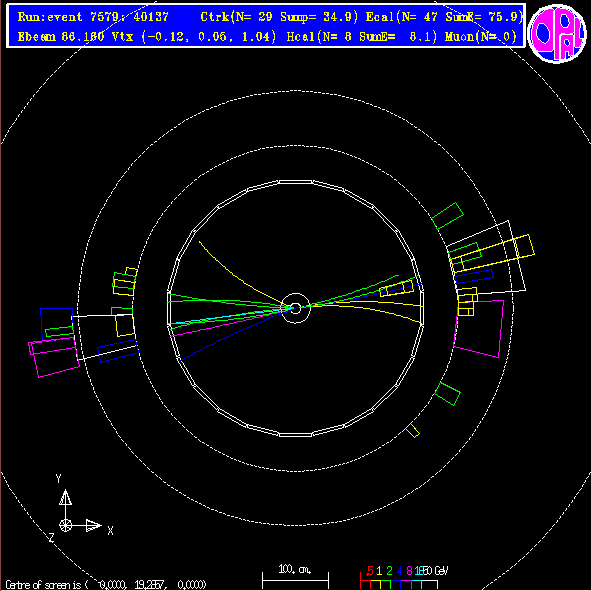Click the magenta 8 GeV legend entry
This screenshot has height=591, width=592.
(x=409, y=570)
